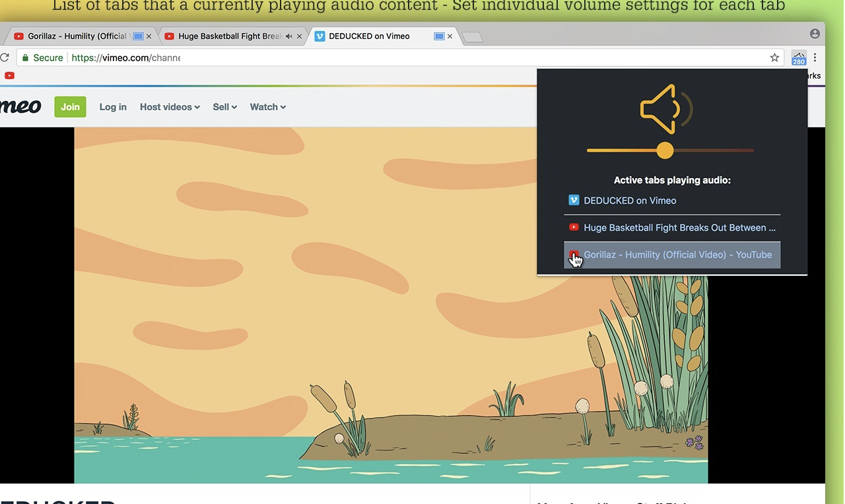
Task: Click the large orange speaker icon in the popup
Action: pos(665,108)
